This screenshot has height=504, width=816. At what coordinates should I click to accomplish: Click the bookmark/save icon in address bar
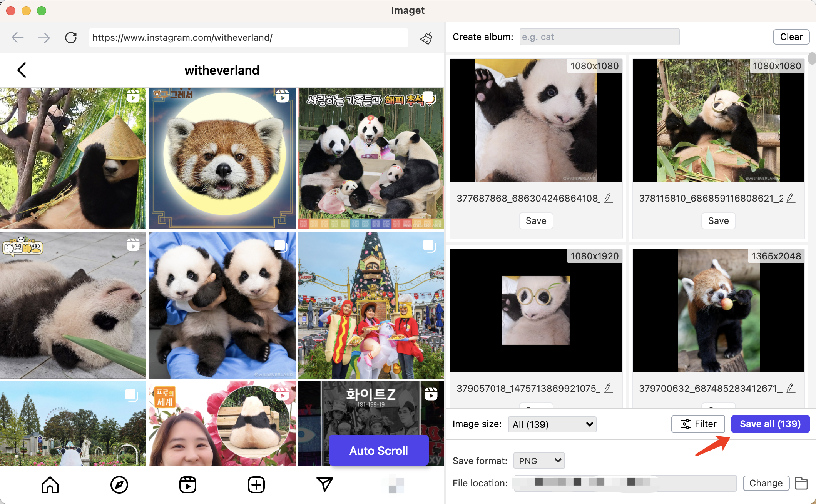(x=425, y=37)
